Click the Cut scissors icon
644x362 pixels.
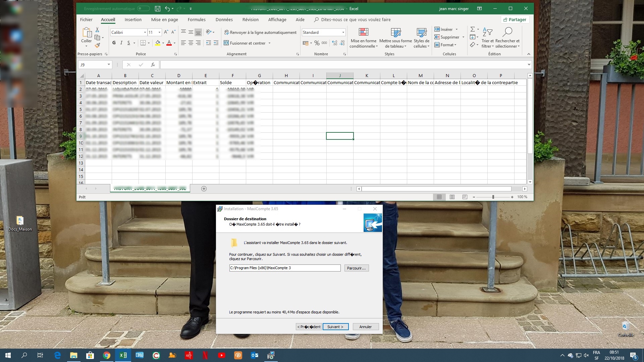coord(97,30)
